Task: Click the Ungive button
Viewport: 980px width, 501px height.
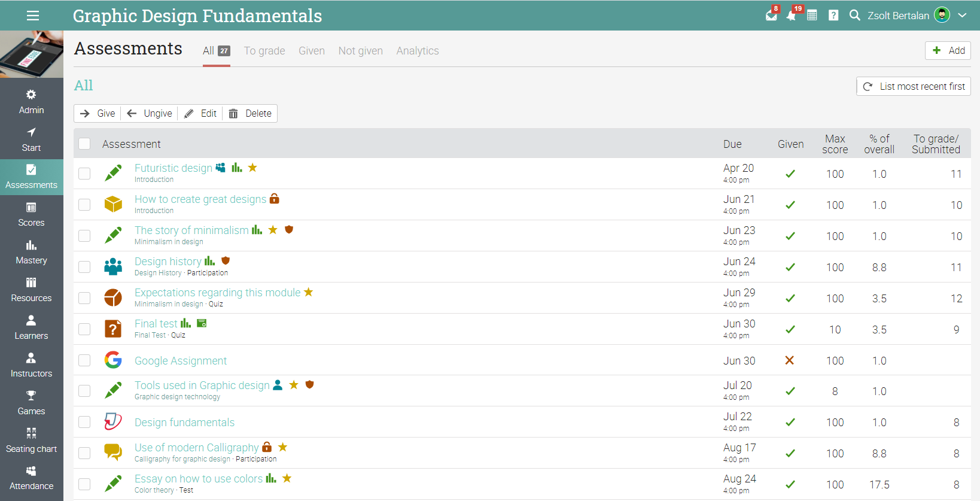Action: pyautogui.click(x=150, y=113)
